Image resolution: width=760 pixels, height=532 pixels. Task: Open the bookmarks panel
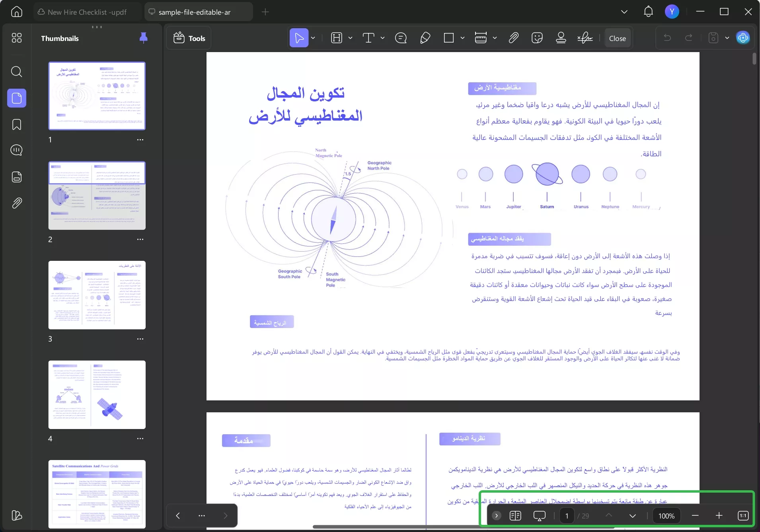point(17,124)
